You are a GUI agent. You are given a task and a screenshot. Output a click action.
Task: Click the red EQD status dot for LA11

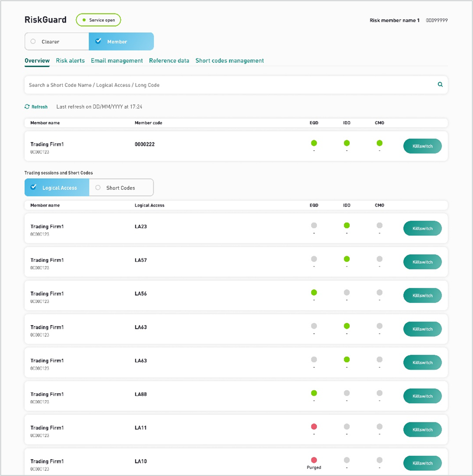tap(314, 427)
